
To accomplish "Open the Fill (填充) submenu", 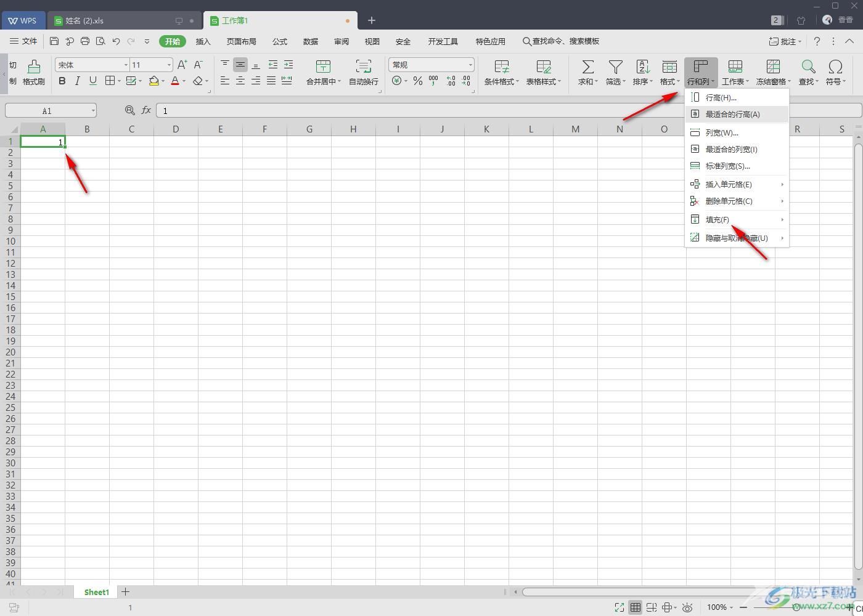I will pyautogui.click(x=737, y=219).
